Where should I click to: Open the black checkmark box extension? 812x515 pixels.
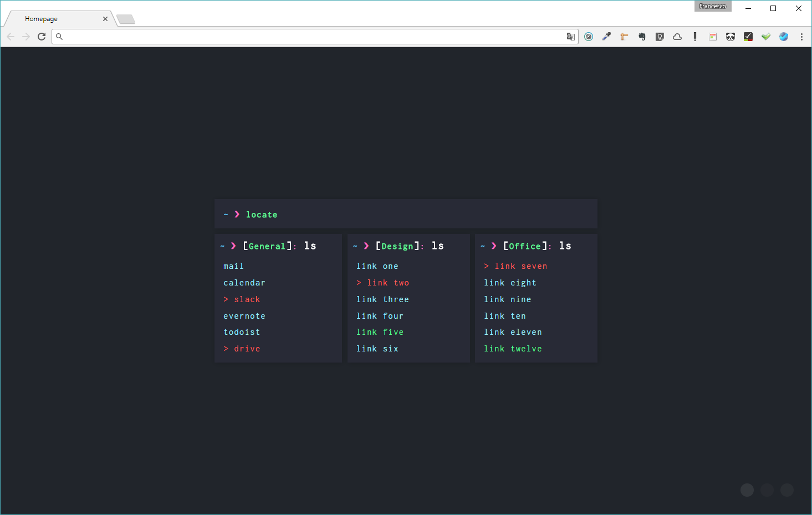(x=748, y=37)
